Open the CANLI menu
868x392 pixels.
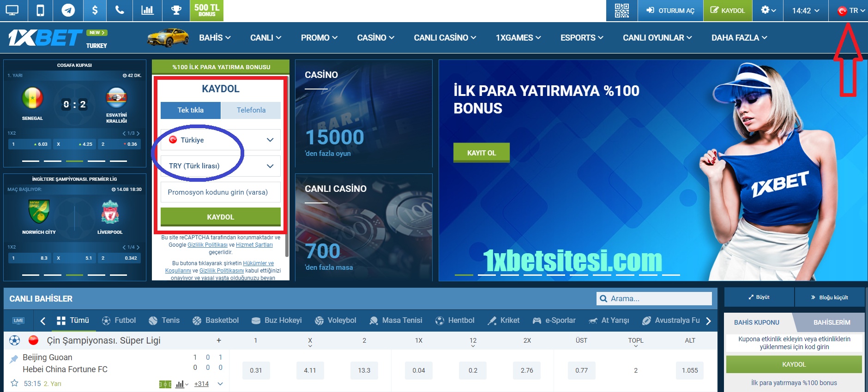[x=265, y=38]
